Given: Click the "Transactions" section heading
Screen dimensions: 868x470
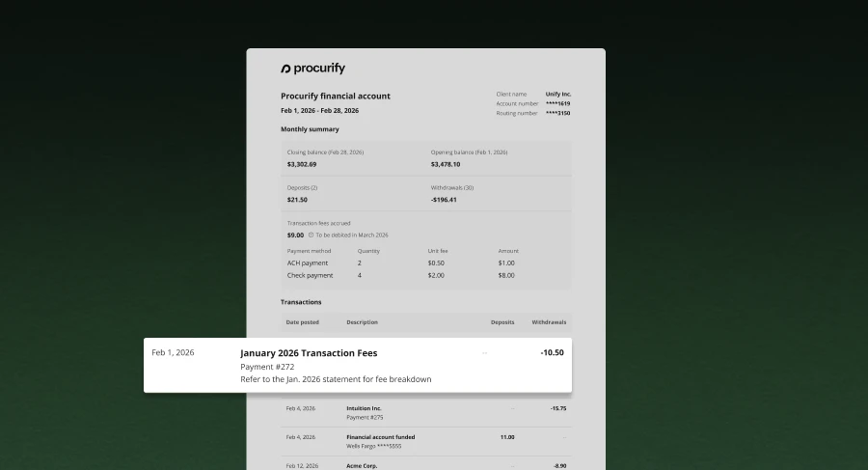Looking at the screenshot, I should (301, 302).
